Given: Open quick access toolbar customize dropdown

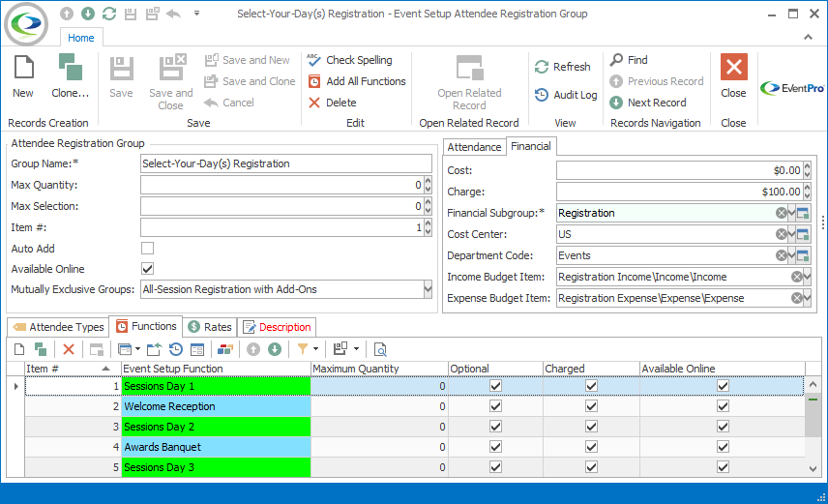Looking at the screenshot, I should point(196,14).
